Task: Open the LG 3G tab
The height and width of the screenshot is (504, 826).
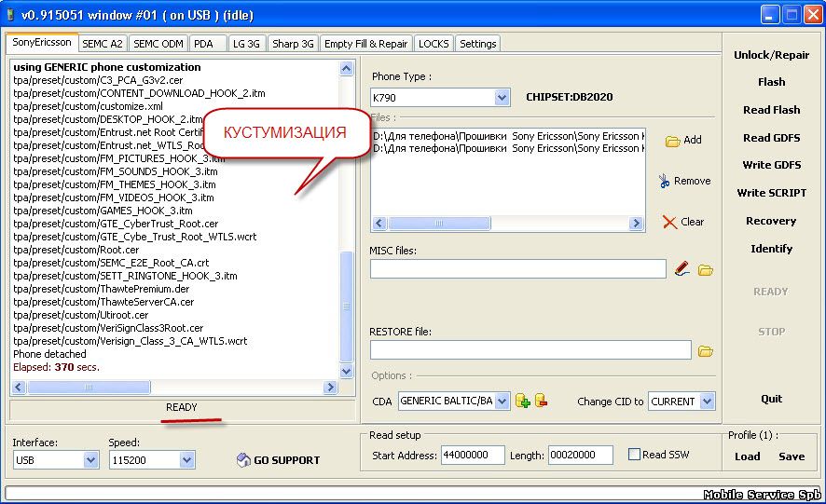Action: coord(246,44)
